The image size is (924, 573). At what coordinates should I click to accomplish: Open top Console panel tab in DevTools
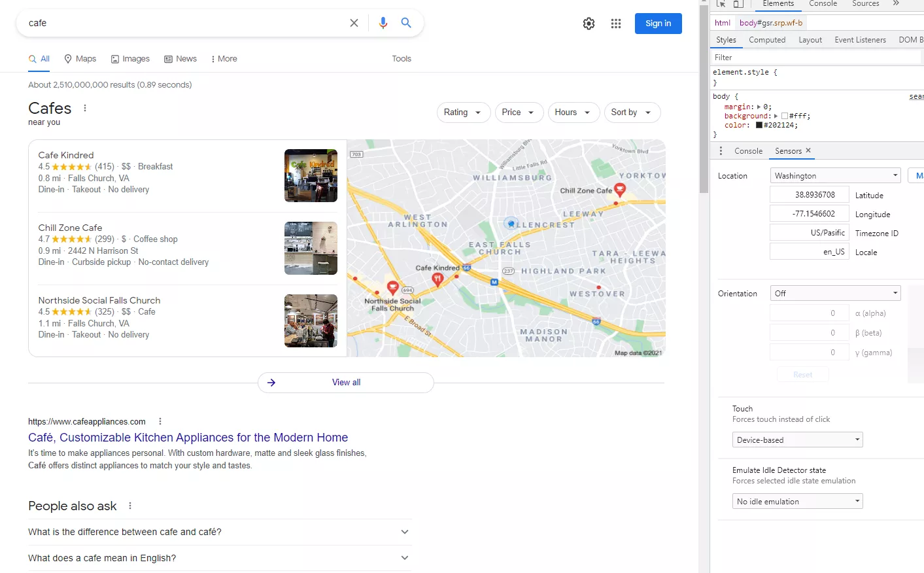(x=823, y=4)
